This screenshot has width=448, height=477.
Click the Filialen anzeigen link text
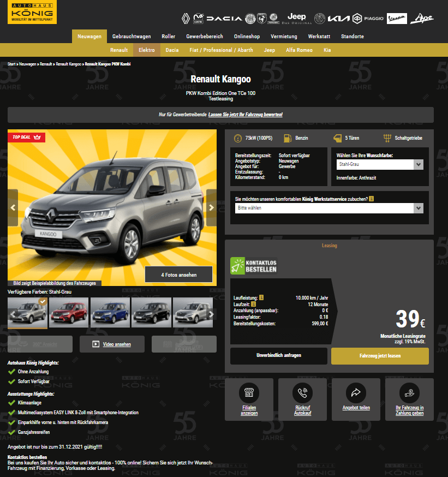[249, 410]
